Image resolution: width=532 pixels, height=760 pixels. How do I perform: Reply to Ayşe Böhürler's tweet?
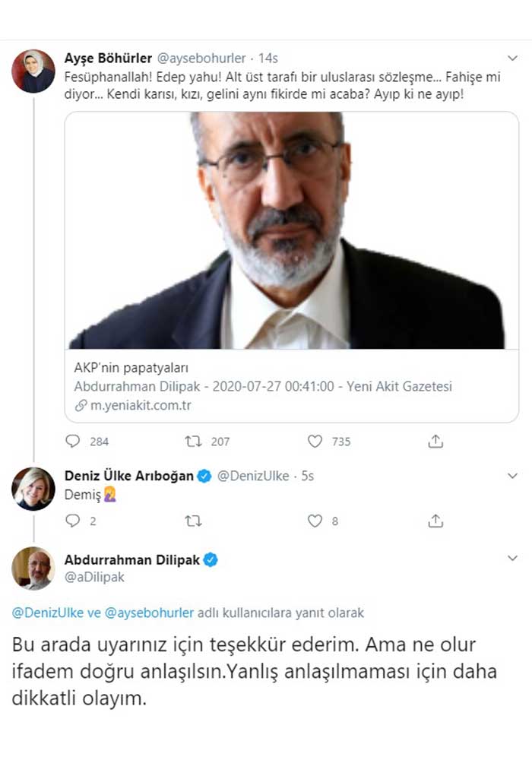click(x=73, y=441)
